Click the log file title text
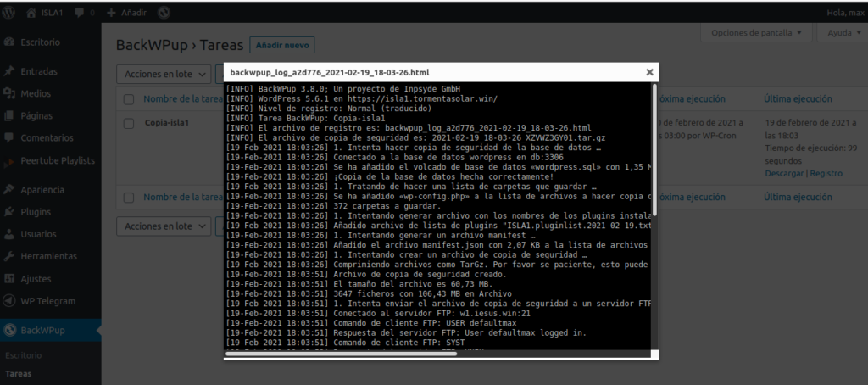Screen dimensions: 868x385 pos(330,73)
